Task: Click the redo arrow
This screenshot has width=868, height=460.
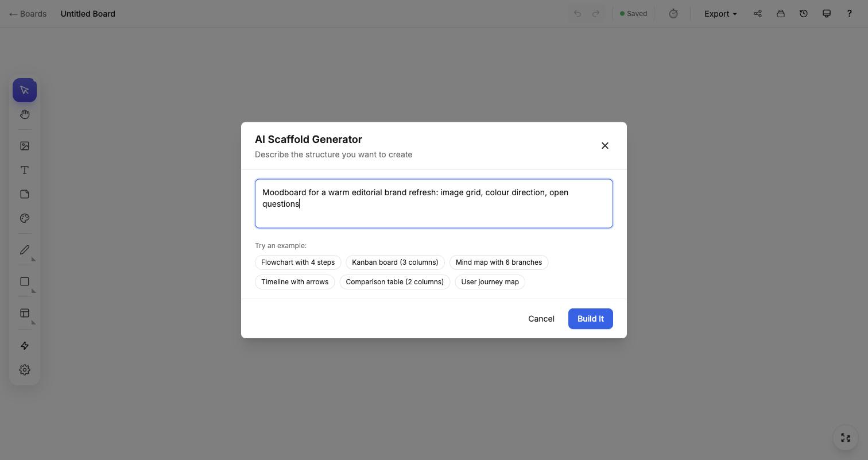Action: click(x=596, y=14)
